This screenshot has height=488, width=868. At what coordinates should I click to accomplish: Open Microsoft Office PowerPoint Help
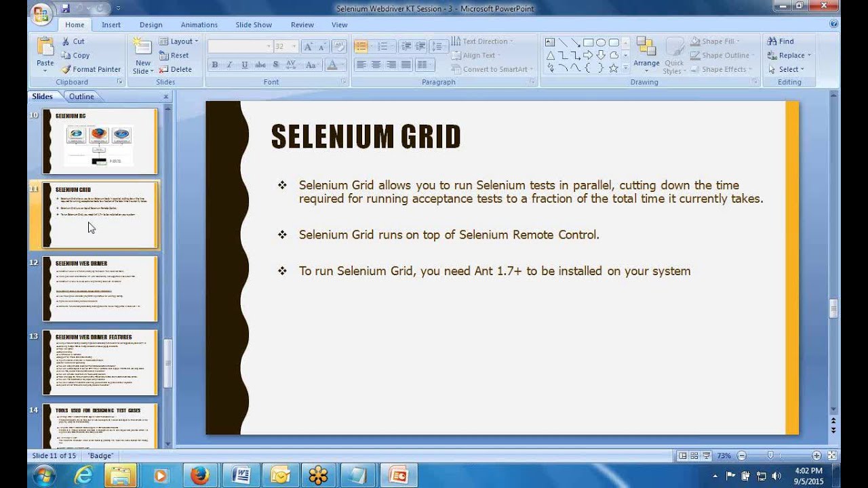click(x=833, y=24)
